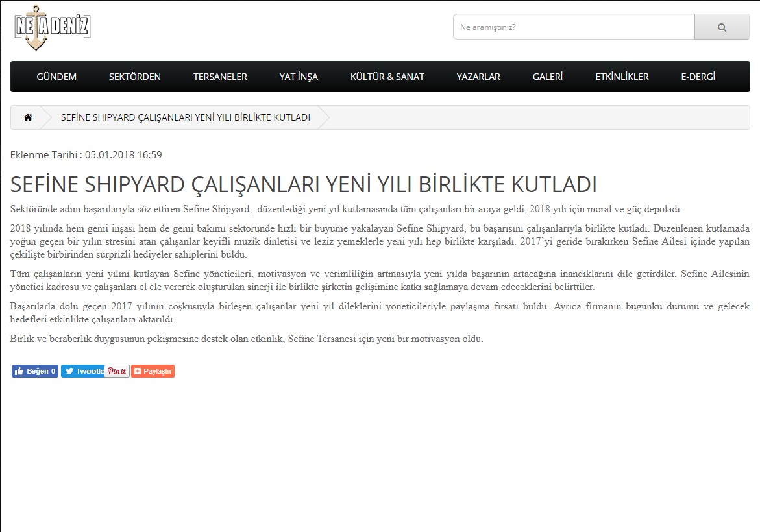Click breadcrumb link SEFİNE SHIPYARD ÇALIŞANLARI YENİ YILI
The height and width of the screenshot is (532, 760).
point(186,117)
